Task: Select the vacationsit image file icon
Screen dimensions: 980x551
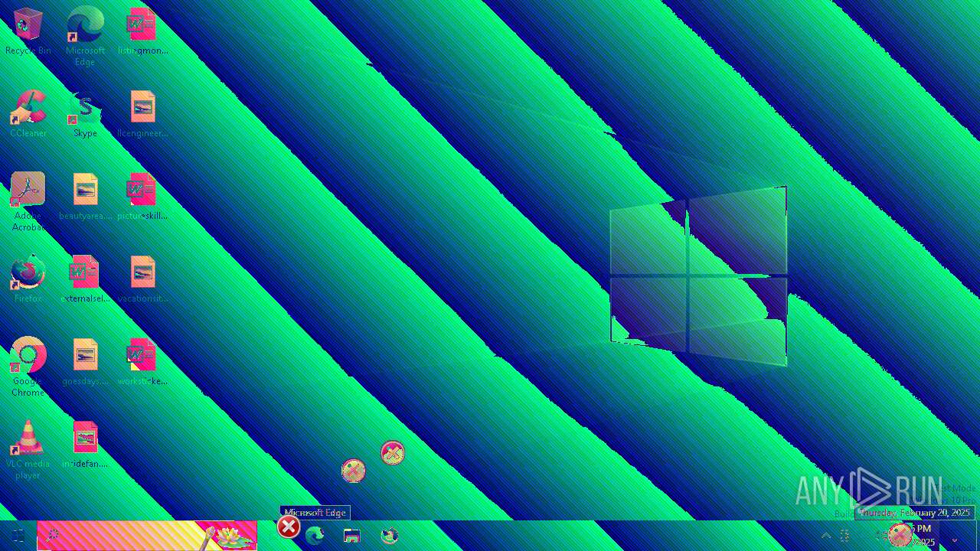Action: coord(142,280)
